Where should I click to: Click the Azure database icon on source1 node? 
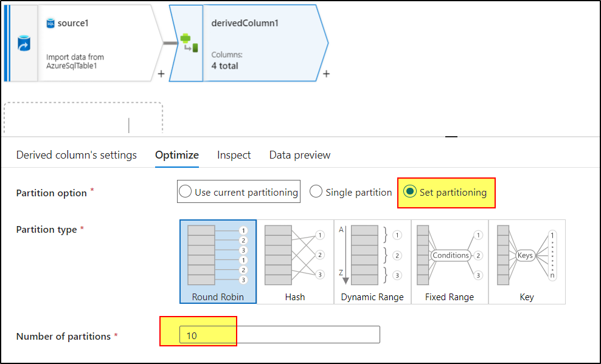point(23,43)
